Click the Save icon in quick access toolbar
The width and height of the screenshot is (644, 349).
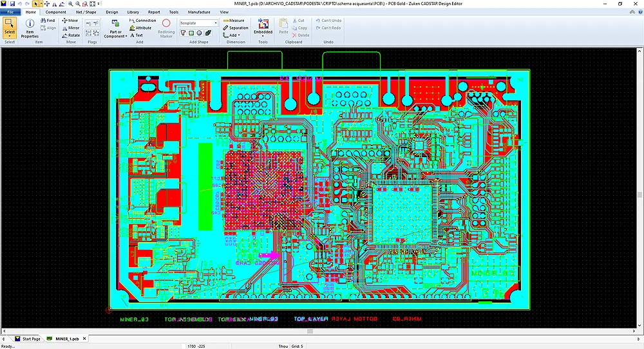(12, 4)
